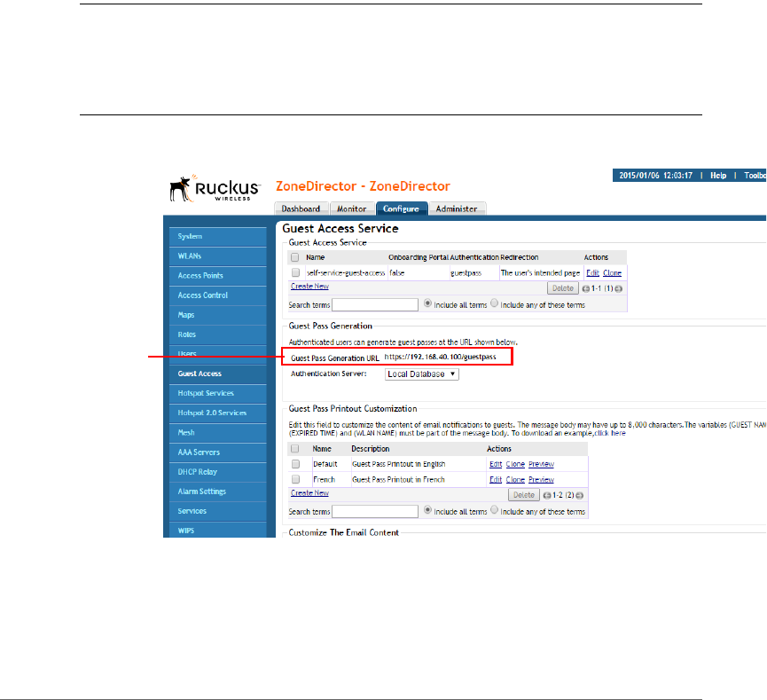This screenshot has height=700, width=767.
Task: Preview the French guest pass printout
Action: click(x=541, y=480)
